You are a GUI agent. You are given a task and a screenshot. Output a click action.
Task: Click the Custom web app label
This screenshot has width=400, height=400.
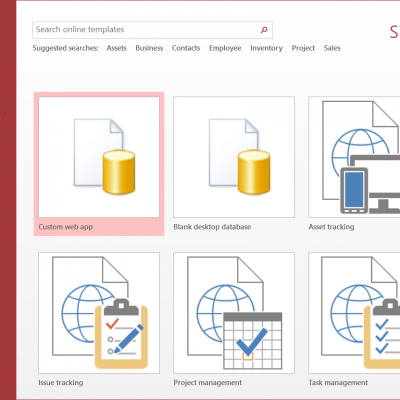tap(66, 227)
